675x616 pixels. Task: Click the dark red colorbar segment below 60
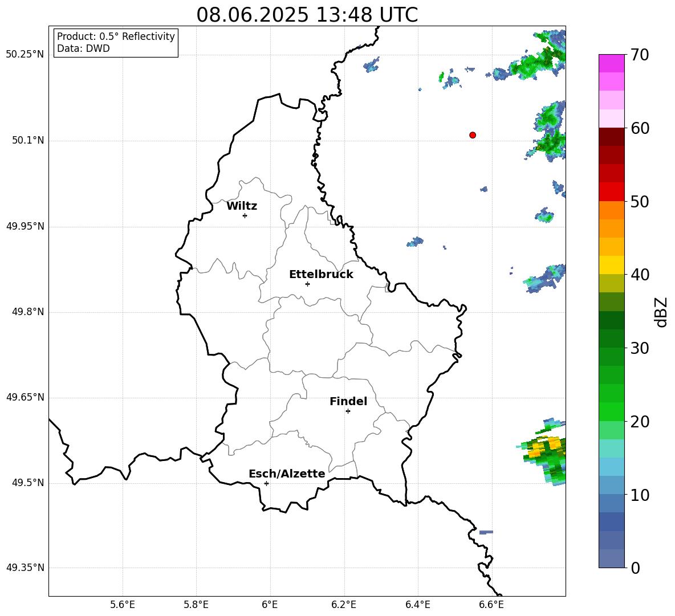pos(611,137)
